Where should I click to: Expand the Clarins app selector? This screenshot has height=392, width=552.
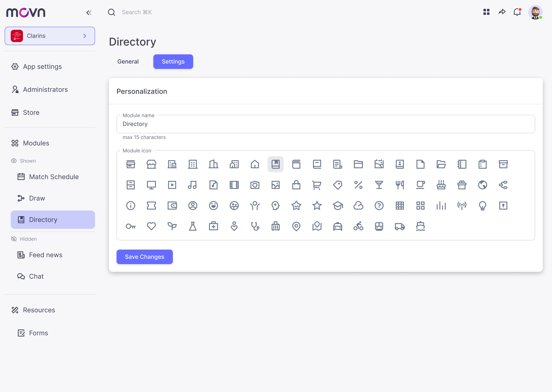click(x=50, y=36)
